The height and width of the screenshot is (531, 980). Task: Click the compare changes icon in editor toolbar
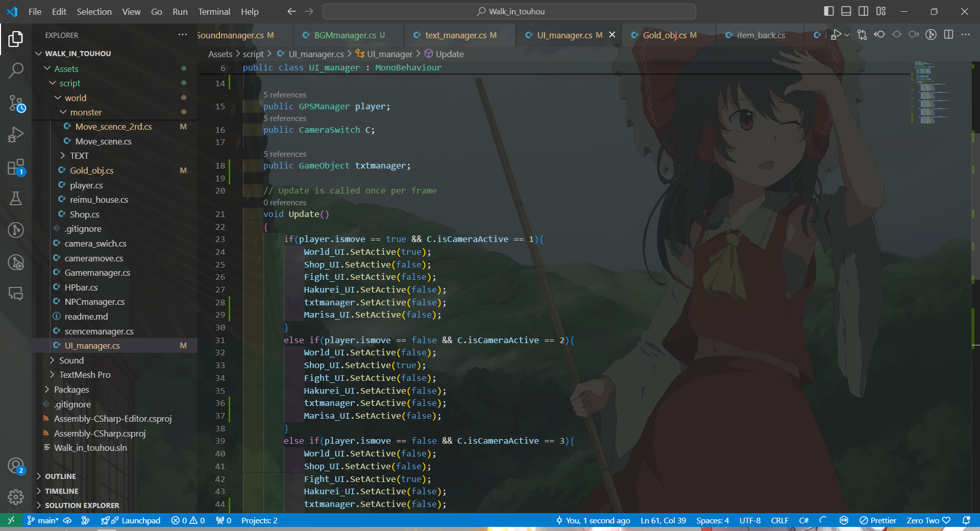862,35
